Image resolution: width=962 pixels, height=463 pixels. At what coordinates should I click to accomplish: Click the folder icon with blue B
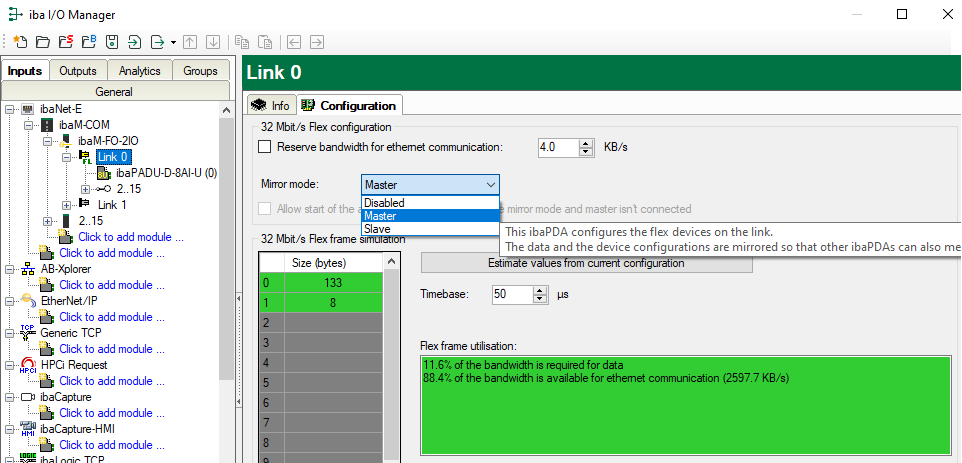(x=89, y=42)
